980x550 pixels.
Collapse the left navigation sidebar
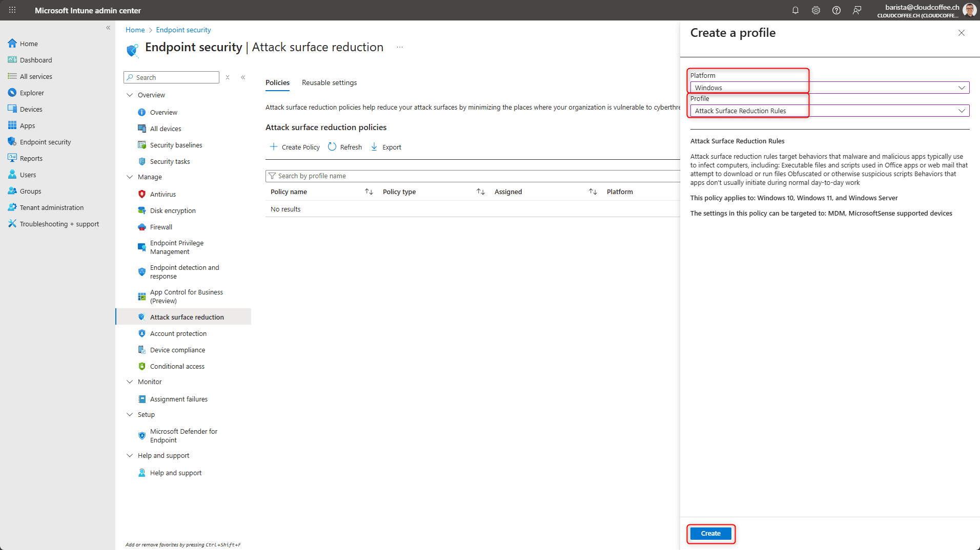coord(108,28)
